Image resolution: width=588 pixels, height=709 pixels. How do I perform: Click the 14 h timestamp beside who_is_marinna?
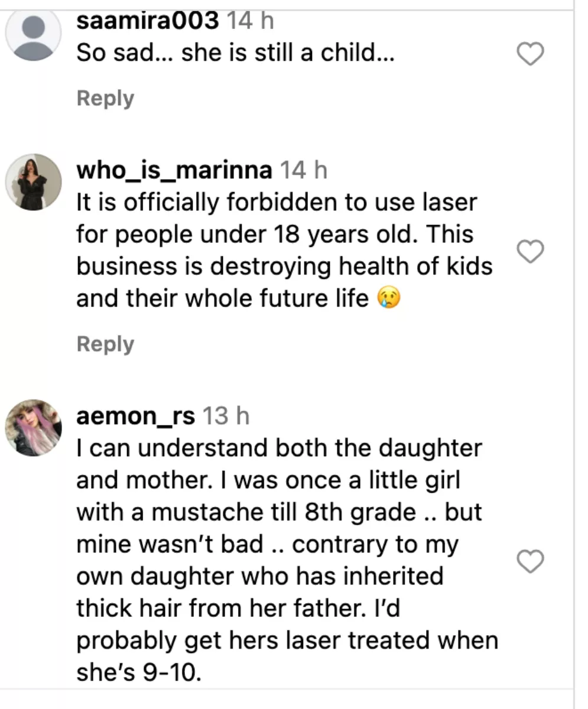point(303,171)
